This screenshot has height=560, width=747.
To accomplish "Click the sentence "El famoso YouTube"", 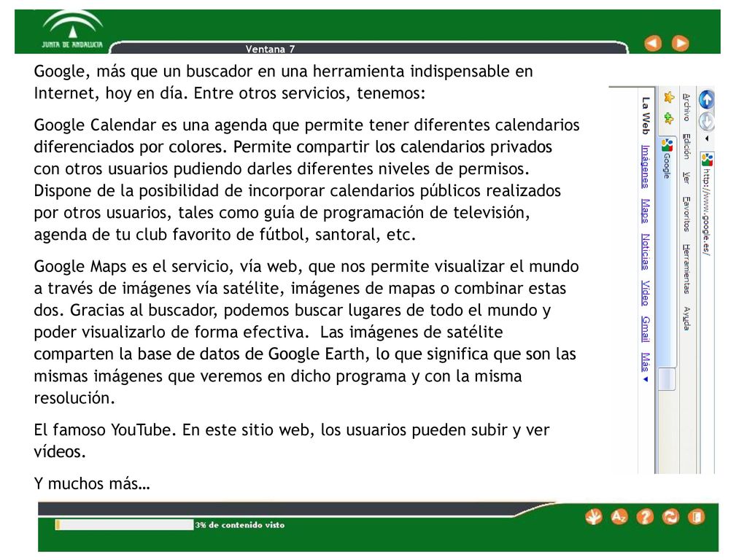I will click(x=292, y=440).
